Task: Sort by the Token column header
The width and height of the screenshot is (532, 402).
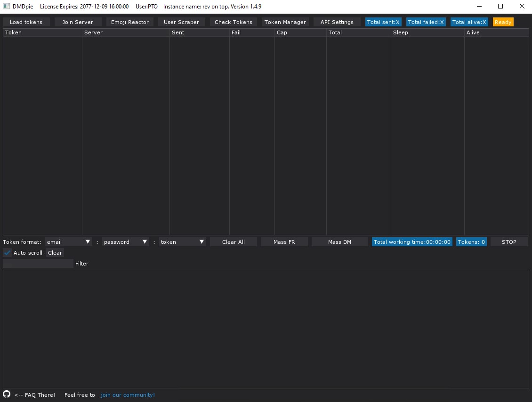Action: coord(42,32)
